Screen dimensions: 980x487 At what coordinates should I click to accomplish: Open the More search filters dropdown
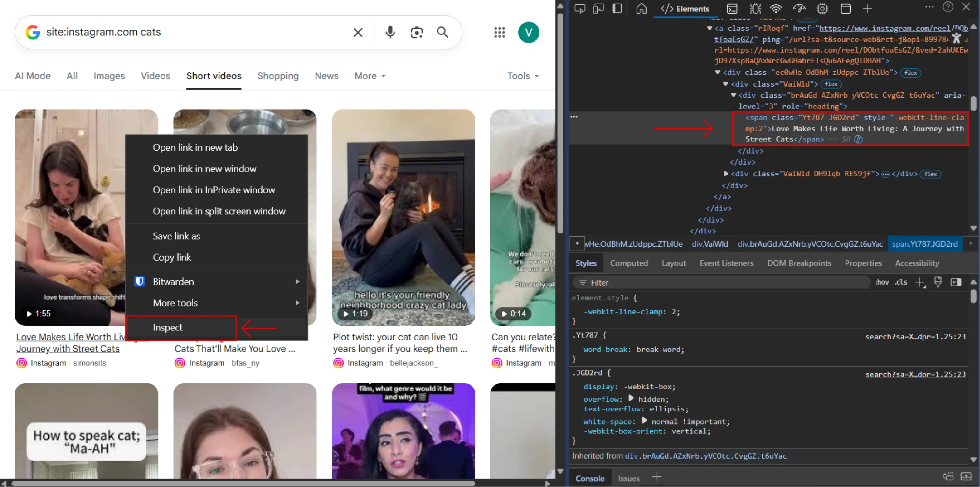(x=369, y=76)
